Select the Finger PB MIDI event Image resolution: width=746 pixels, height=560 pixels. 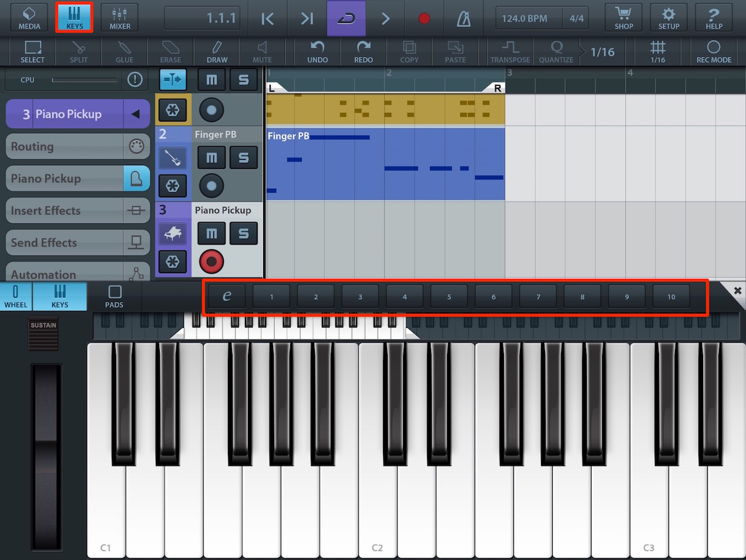[385, 164]
